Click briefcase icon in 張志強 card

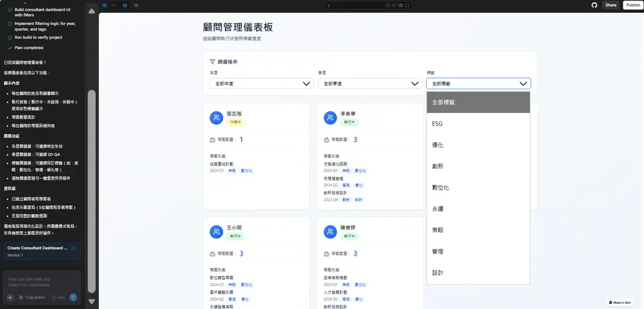pyautogui.click(x=213, y=140)
